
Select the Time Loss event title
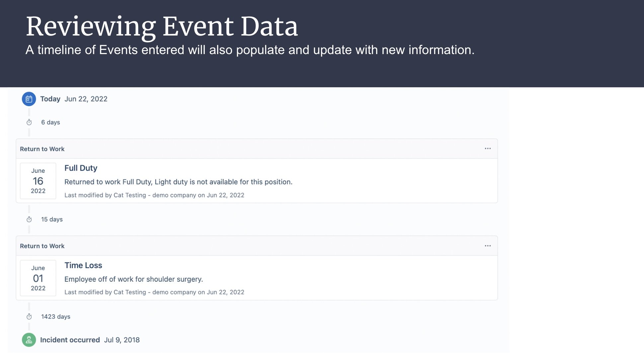(83, 265)
